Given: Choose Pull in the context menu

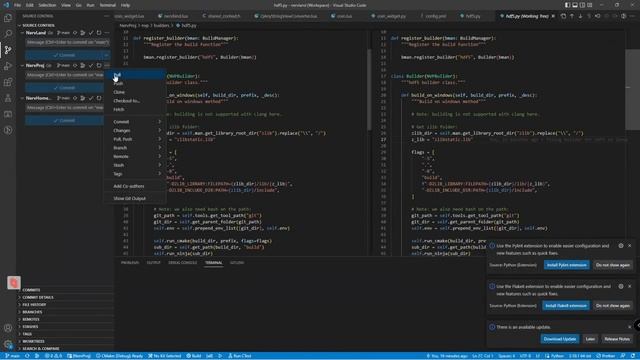Looking at the screenshot, I should click(x=135, y=75).
